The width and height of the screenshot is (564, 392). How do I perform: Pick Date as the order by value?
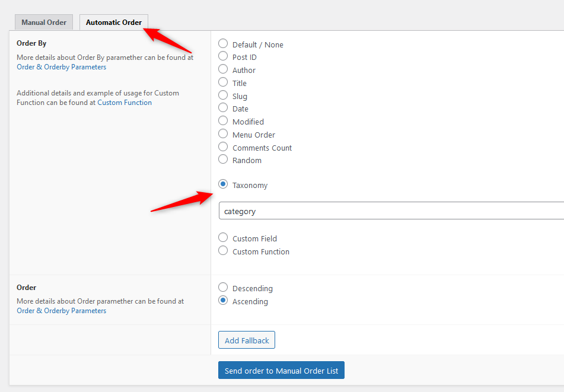tap(223, 107)
